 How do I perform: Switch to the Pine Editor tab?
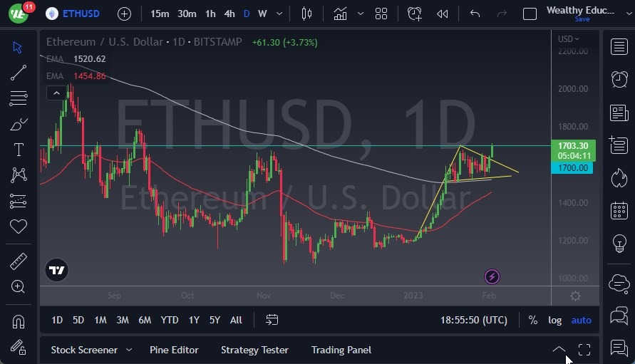tap(174, 350)
